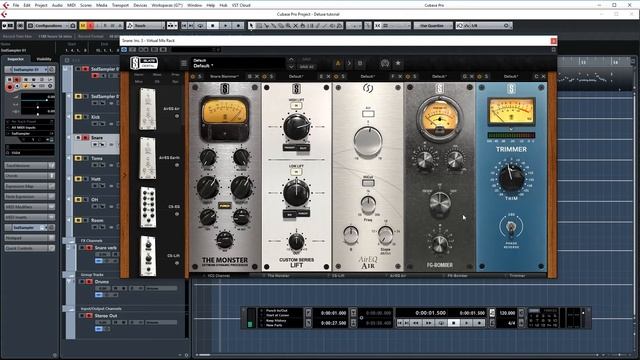The image size is (640, 360).
Task: Adjust the large Air knob on AirEQ
Action: tap(368, 140)
